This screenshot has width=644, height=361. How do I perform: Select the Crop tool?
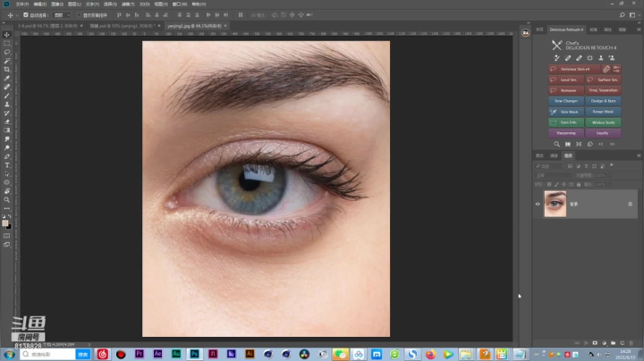(7, 69)
